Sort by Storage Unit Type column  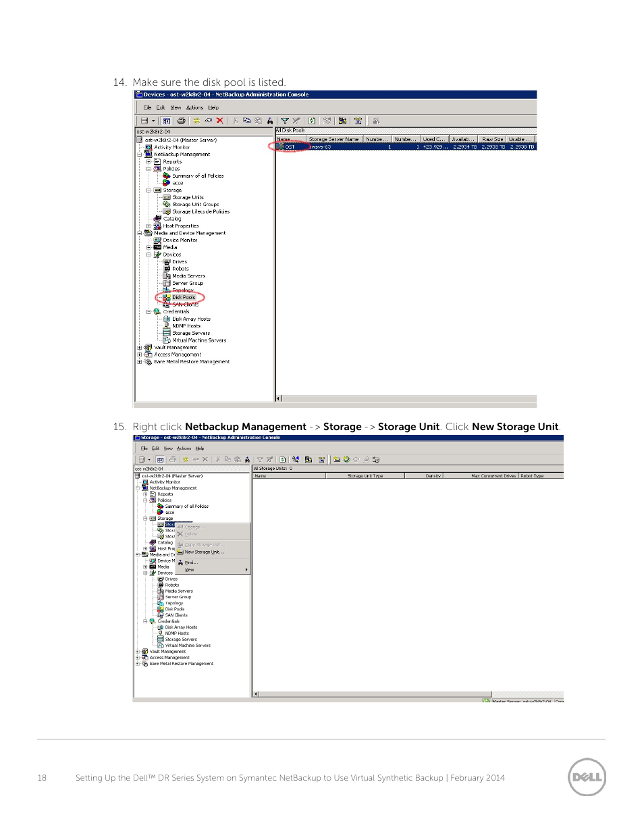(365, 476)
